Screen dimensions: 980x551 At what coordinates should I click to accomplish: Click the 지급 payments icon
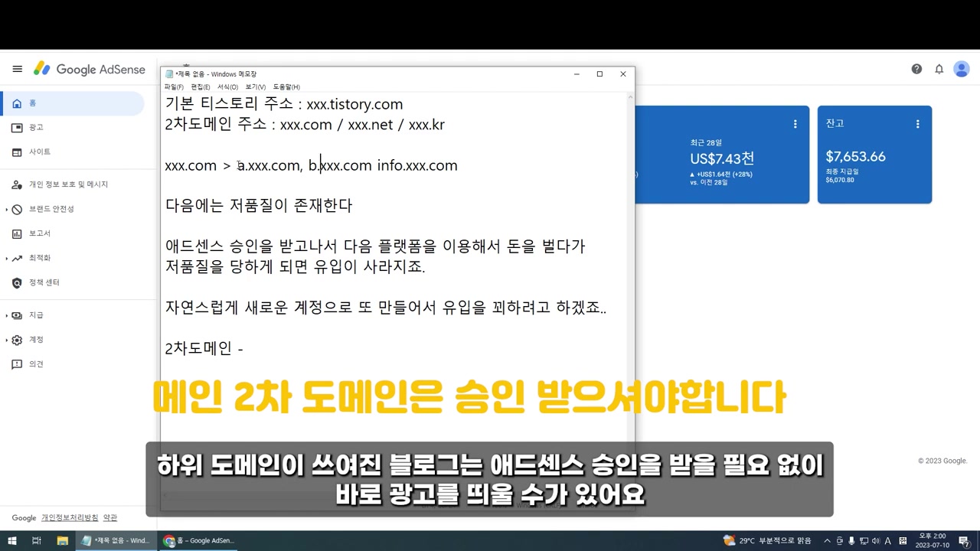tap(17, 315)
